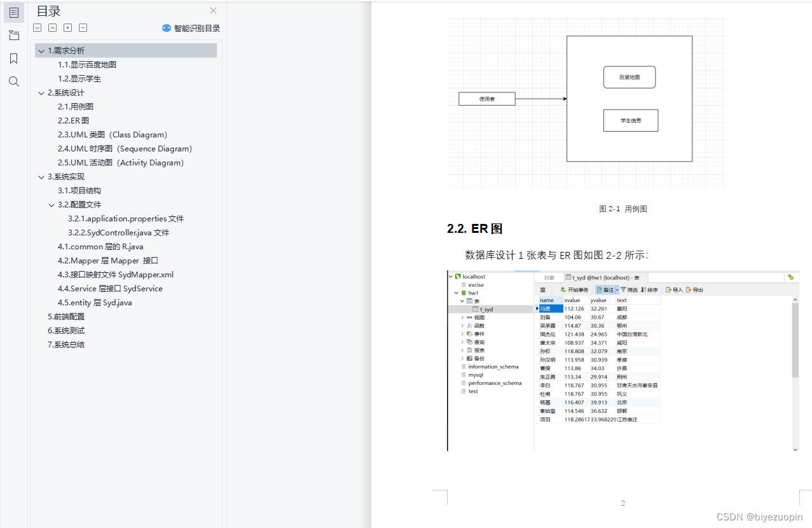Click the use case diagram image
This screenshot has width=812, height=528.
tap(586, 104)
